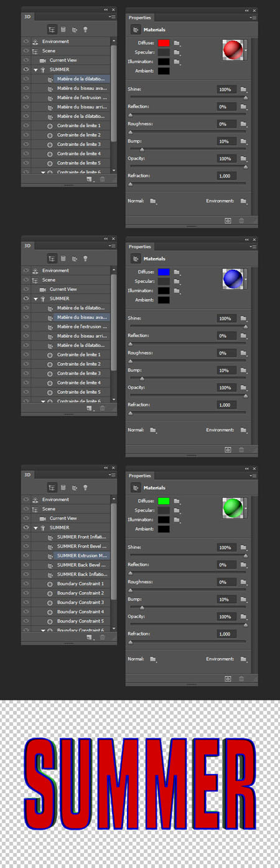Toggle eye icon for SUMMER Back Inflation material
Viewport: 280px width, 868px height.
26,574
